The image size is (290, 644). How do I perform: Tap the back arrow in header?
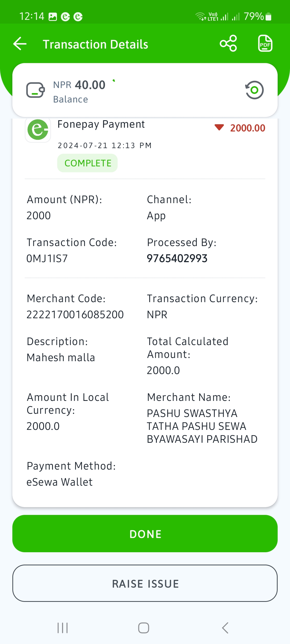click(x=20, y=43)
